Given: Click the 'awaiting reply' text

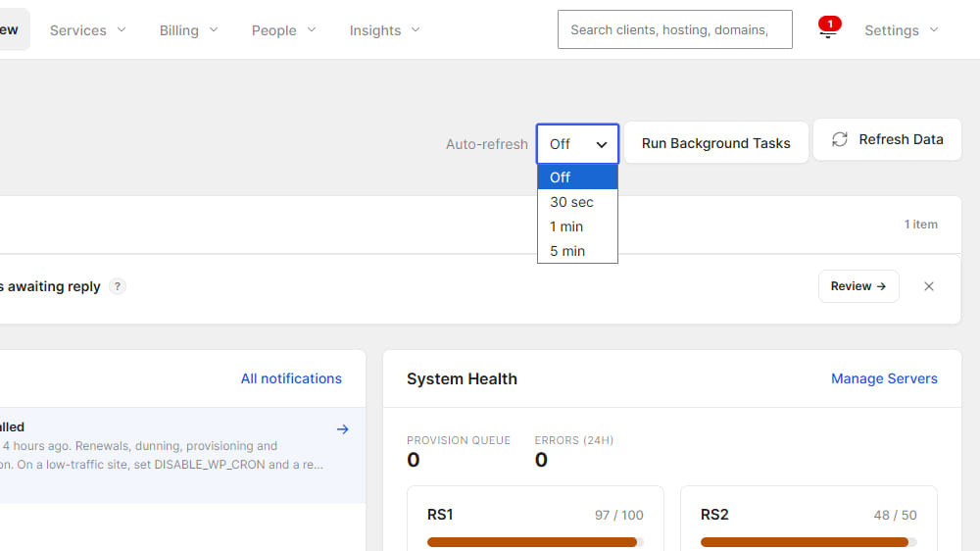Looking at the screenshot, I should 54,286.
